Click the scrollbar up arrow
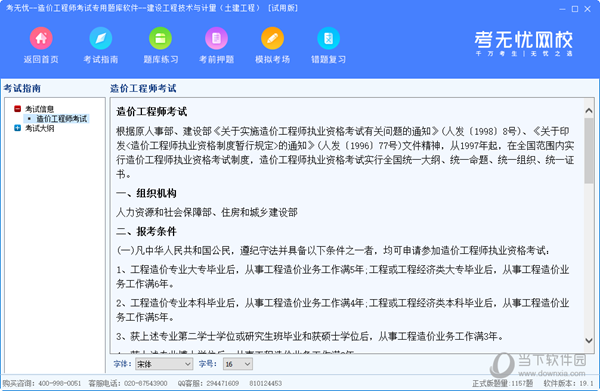 pos(589,111)
